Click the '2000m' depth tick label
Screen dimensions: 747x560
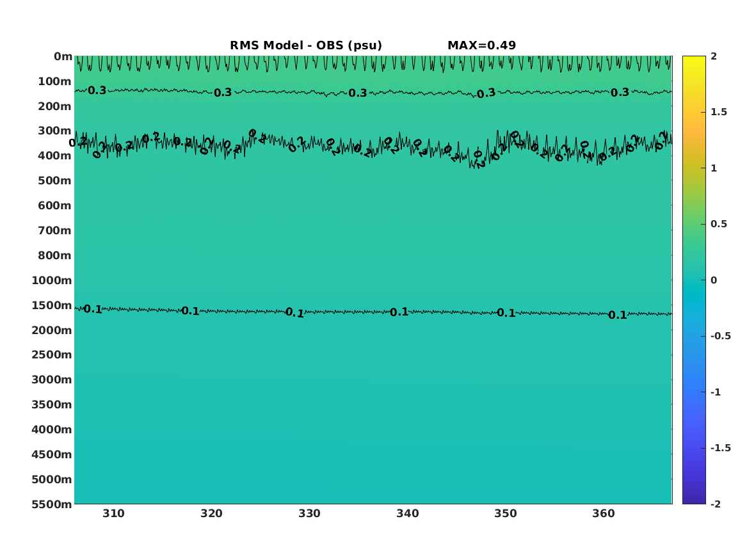pos(51,330)
